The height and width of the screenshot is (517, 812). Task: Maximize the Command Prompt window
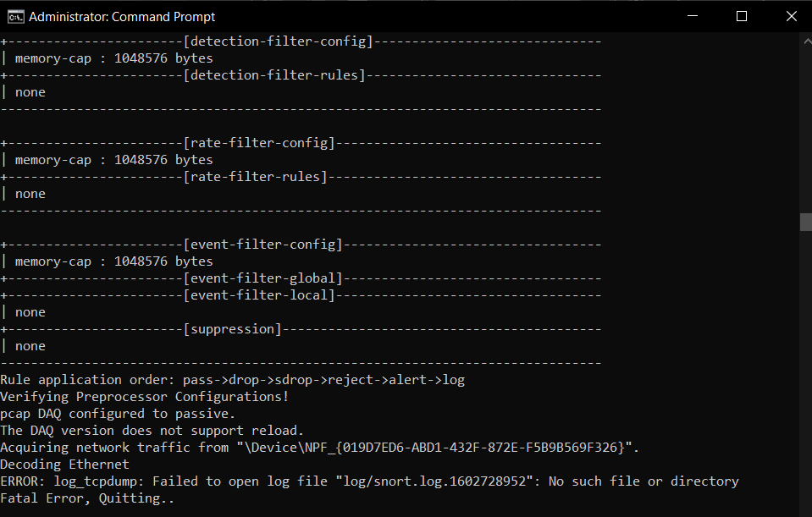[x=742, y=16]
